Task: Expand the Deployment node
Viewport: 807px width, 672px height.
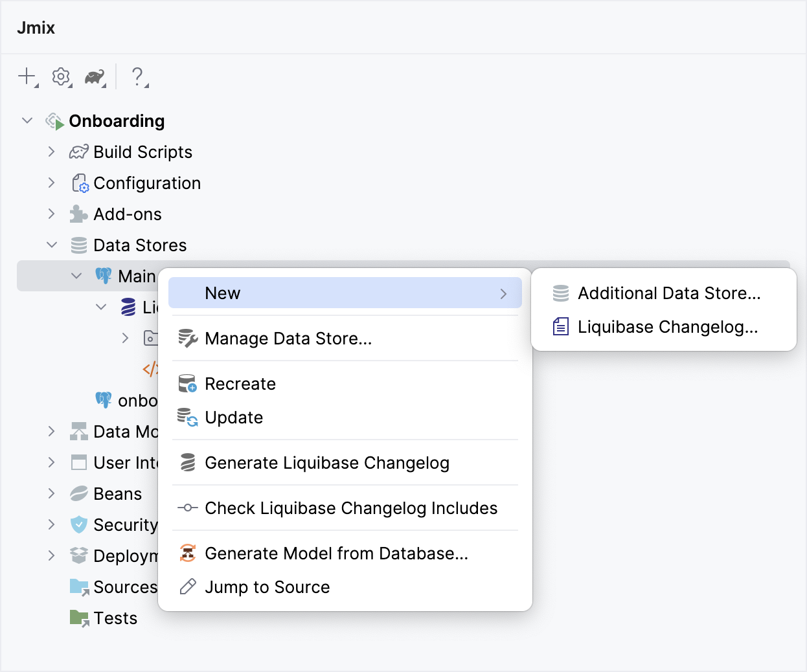Action: tap(52, 556)
